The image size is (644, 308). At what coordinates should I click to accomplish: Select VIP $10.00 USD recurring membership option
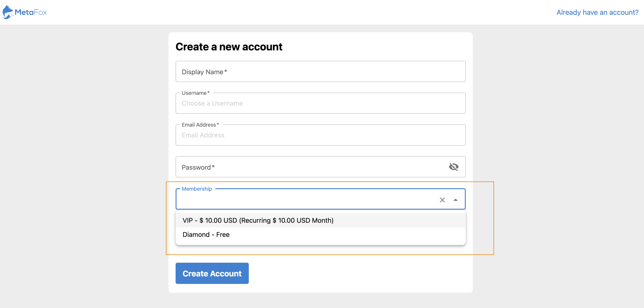coord(258,220)
